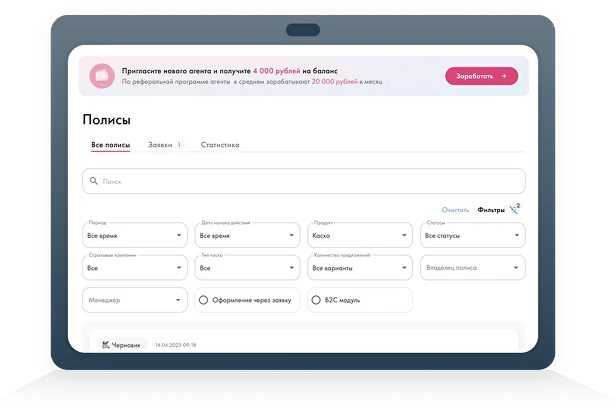Toggle the filters funnel icon
This screenshot has height=403, width=614.
point(514,210)
